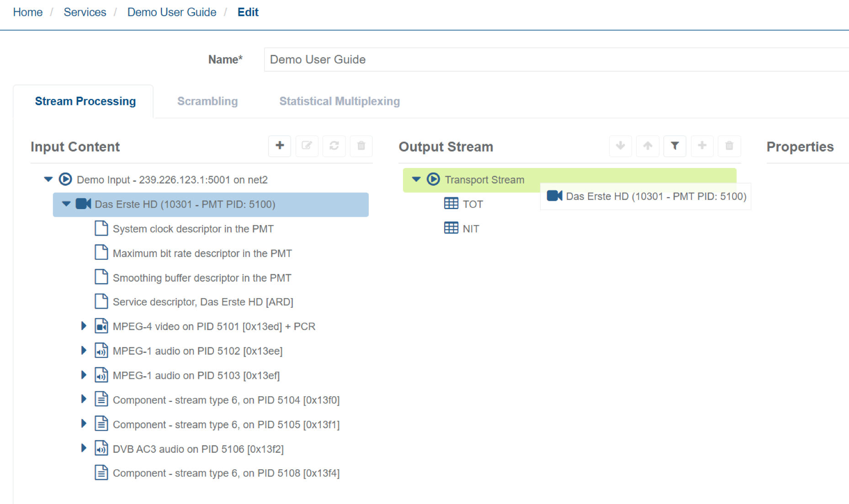Screen dimensions: 849x504
Task: Click the add input plus icon
Action: (280, 146)
